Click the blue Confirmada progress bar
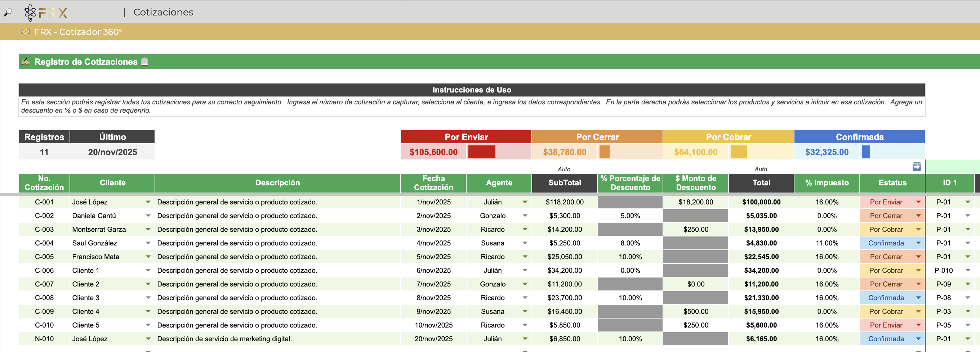The width and height of the screenshot is (980, 352). pyautogui.click(x=865, y=152)
